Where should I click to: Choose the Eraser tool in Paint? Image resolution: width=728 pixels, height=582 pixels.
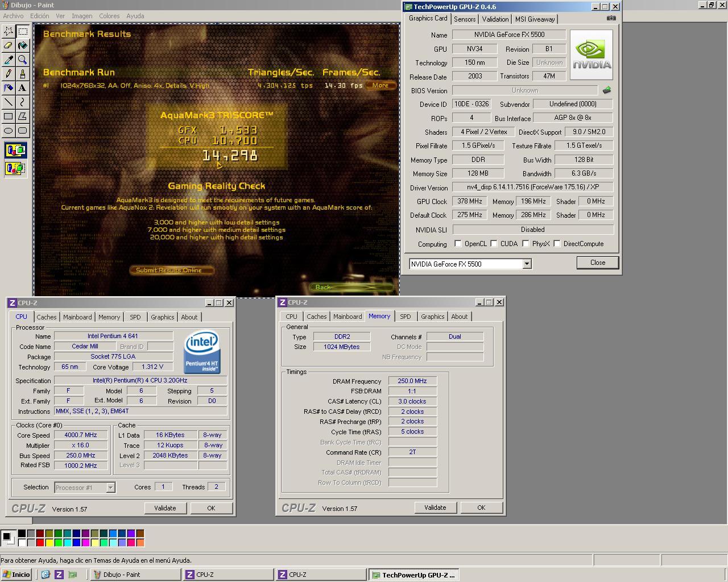(9, 45)
